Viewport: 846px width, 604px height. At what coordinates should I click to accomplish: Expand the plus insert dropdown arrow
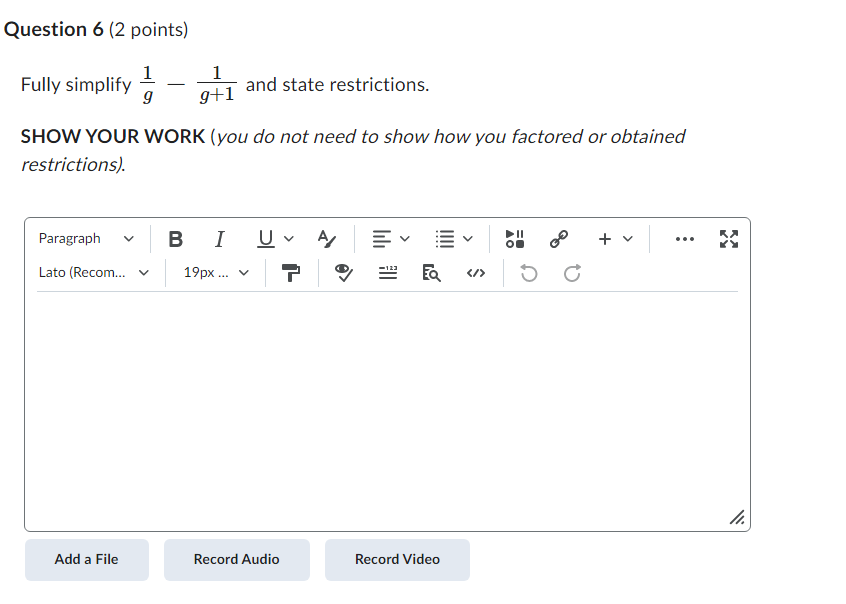627,239
